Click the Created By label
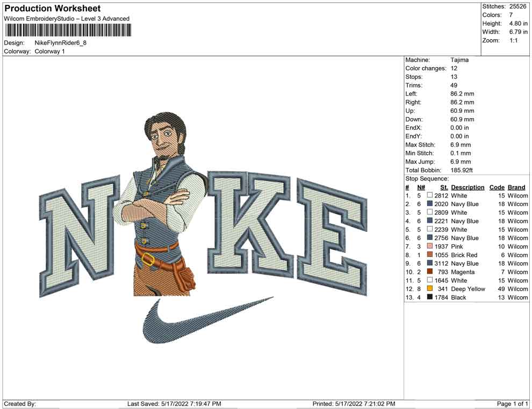The height and width of the screenshot is (409, 532). [20, 404]
